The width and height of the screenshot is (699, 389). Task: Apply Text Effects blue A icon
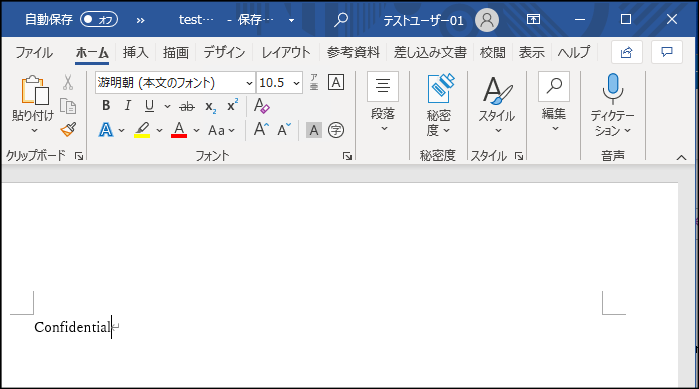(106, 130)
